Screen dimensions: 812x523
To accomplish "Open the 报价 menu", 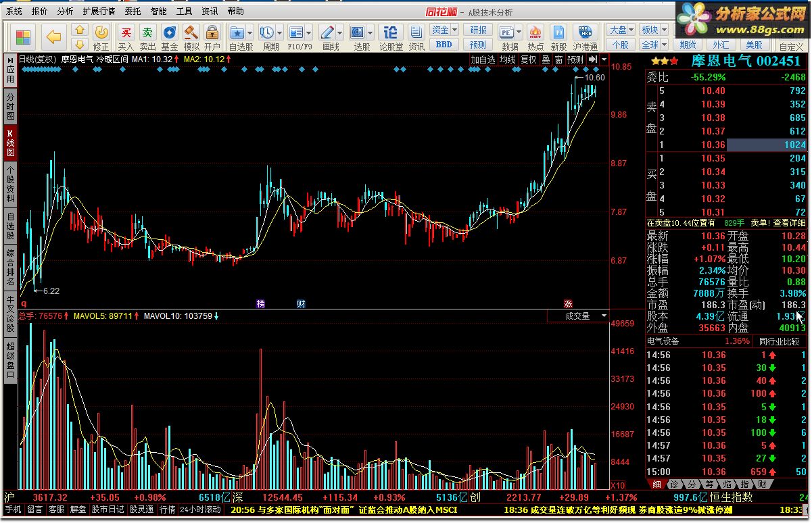I will pos(40,11).
